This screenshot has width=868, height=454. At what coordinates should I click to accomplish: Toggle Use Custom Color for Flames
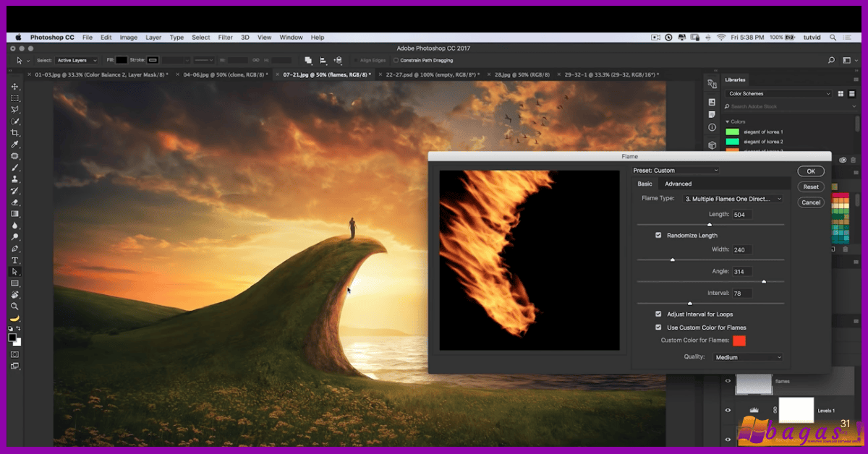(657, 327)
